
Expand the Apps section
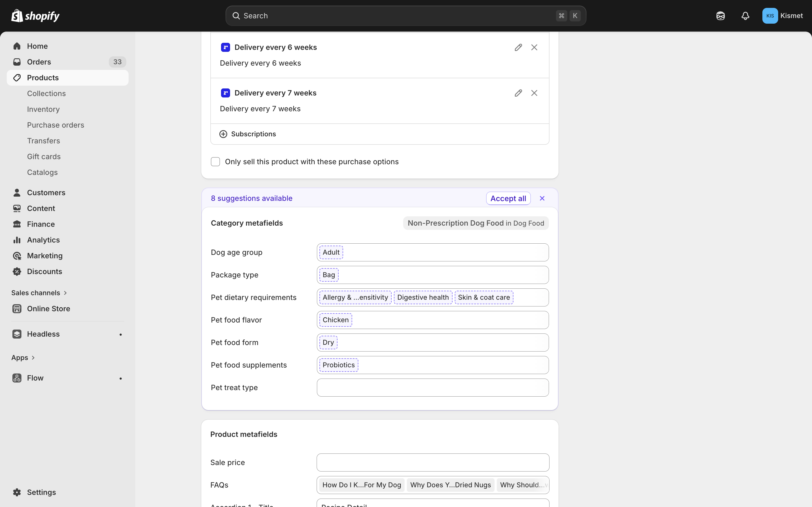pos(23,357)
